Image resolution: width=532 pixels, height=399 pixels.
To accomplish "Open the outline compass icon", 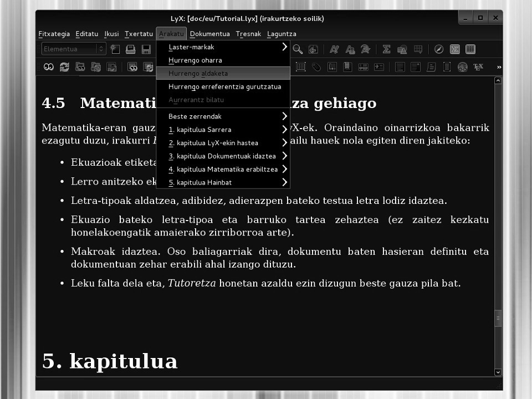I will click(439, 49).
